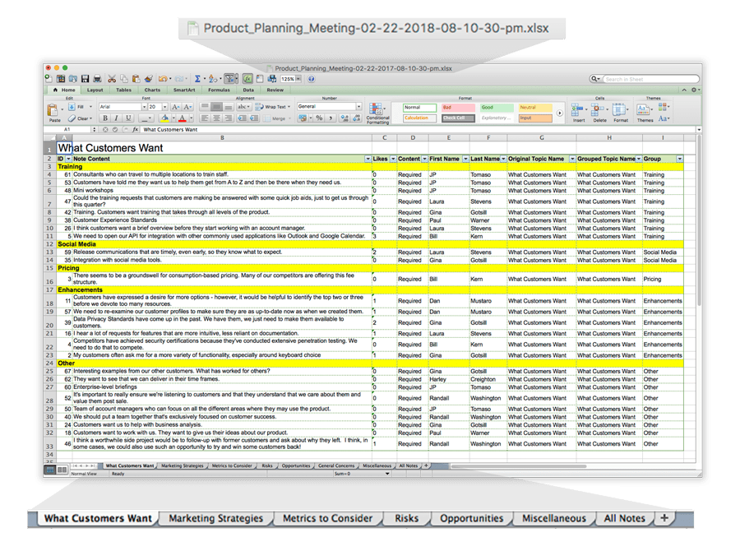Click the Print icon in toolbar

coord(96,79)
